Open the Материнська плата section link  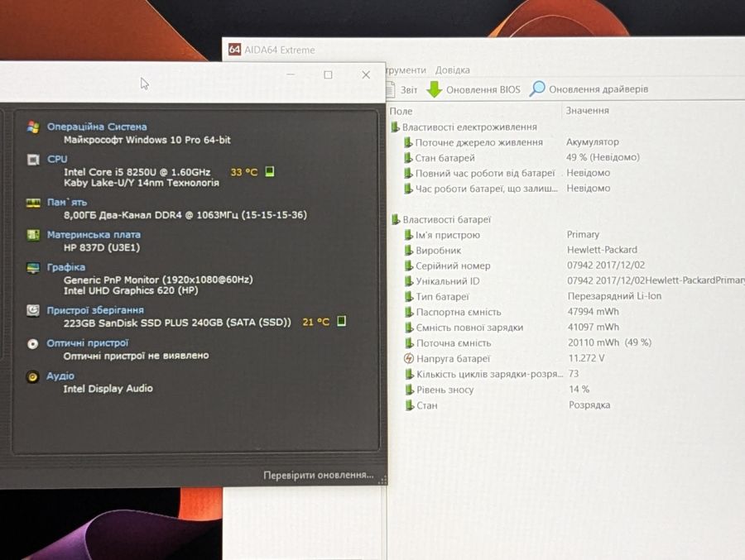tap(94, 235)
